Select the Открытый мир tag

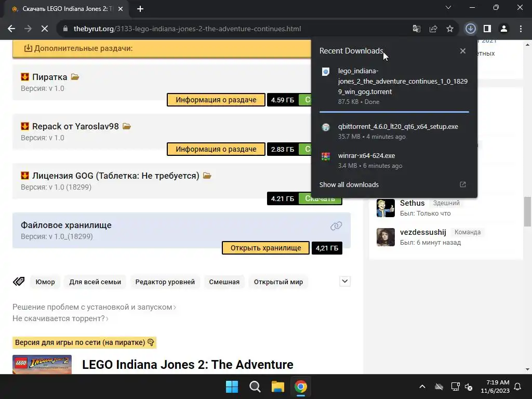[278, 282]
